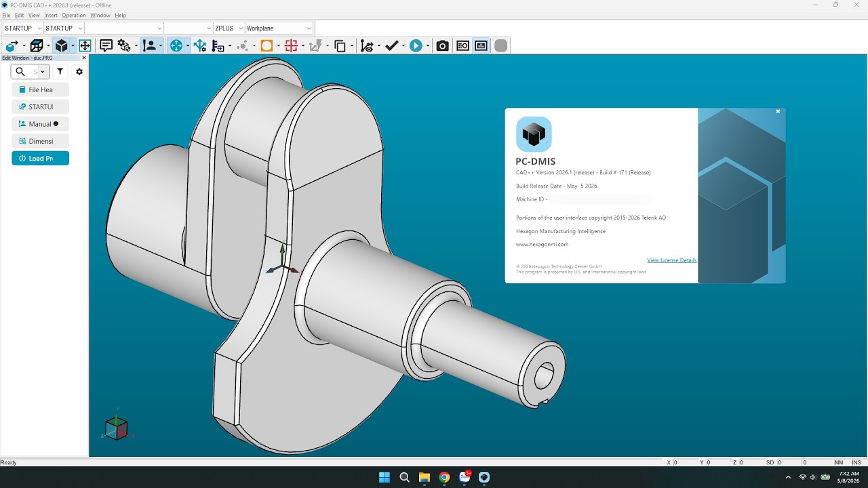Viewport: 868px width, 488px height.
Task: Open Chrome from taskbar
Action: tap(444, 477)
